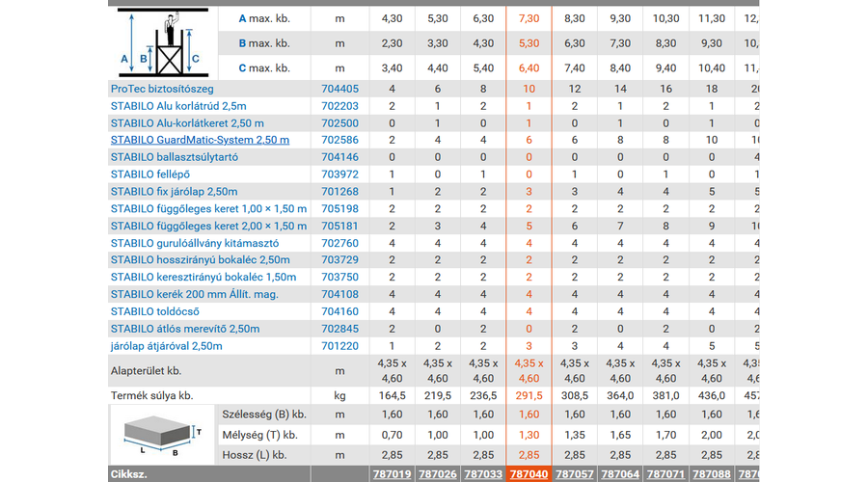Select product variant 787088
The image size is (868, 482).
[x=712, y=474]
